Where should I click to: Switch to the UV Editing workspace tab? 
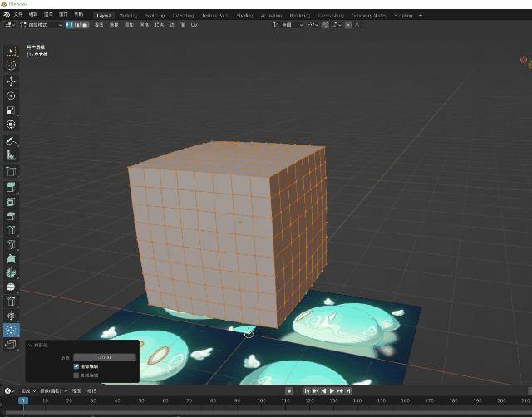183,16
